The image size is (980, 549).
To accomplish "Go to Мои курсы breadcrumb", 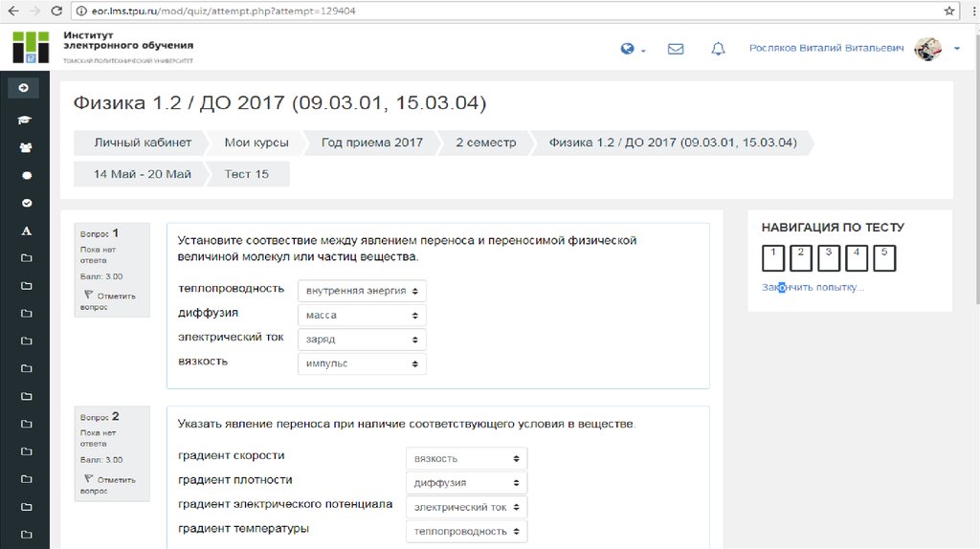I will point(256,143).
